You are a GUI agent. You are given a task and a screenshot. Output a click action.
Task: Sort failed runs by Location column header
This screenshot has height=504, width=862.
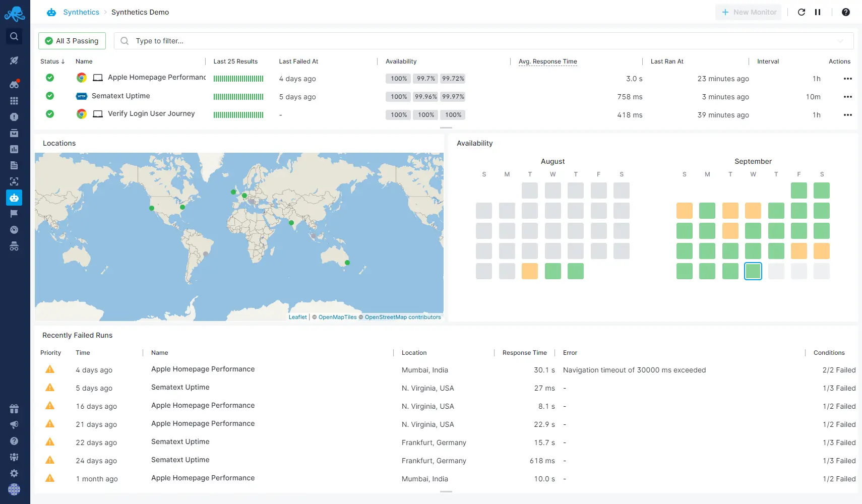pos(414,353)
